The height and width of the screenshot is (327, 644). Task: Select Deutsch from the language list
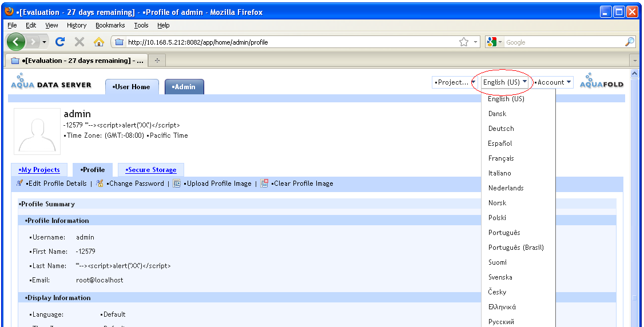tap(501, 129)
